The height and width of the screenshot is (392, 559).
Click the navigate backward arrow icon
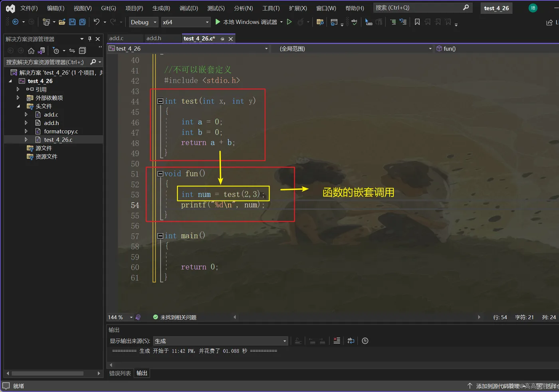pyautogui.click(x=15, y=22)
